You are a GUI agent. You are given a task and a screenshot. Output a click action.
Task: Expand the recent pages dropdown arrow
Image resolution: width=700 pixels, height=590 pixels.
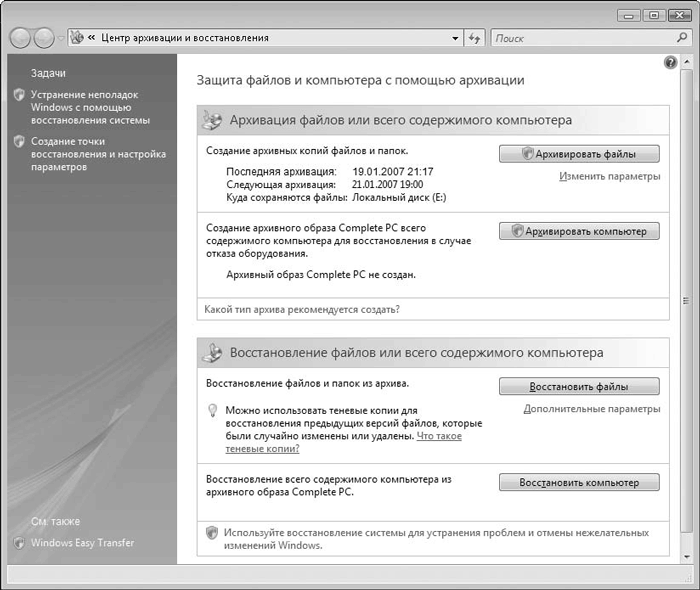click(62, 38)
